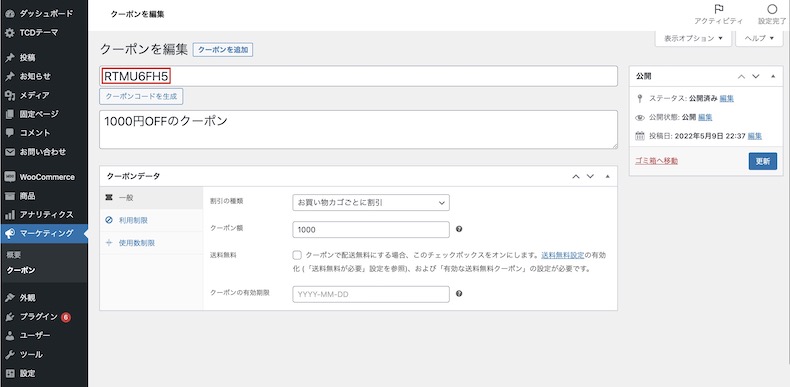
Task: Open the アクティビティ flag panel
Action: click(x=718, y=15)
